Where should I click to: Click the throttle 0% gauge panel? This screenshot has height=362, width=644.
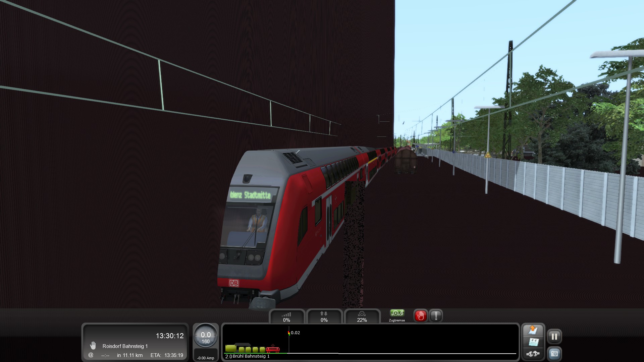pos(286,317)
